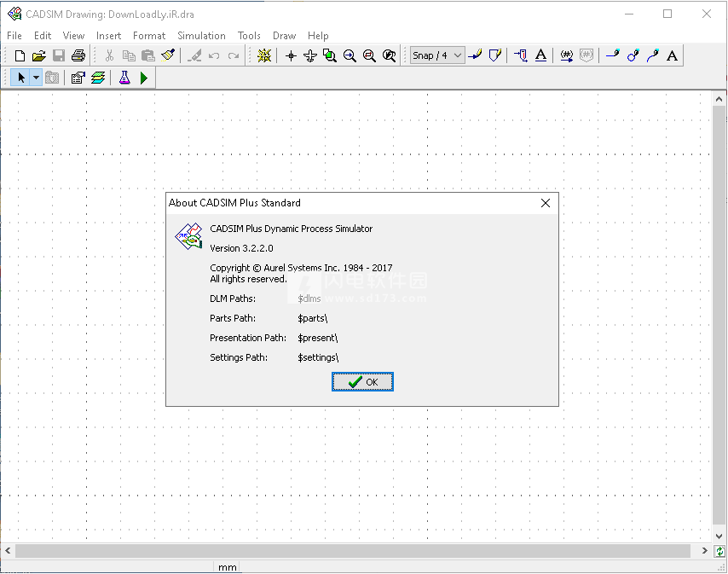The image size is (728, 574).
Task: Open the Simulation menu
Action: coord(201,36)
